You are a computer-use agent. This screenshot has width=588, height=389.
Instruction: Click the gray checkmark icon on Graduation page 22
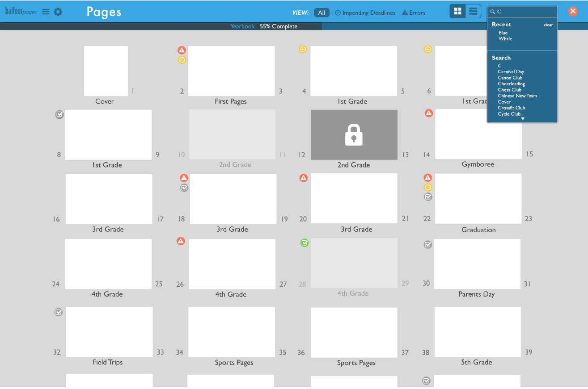[x=427, y=197]
